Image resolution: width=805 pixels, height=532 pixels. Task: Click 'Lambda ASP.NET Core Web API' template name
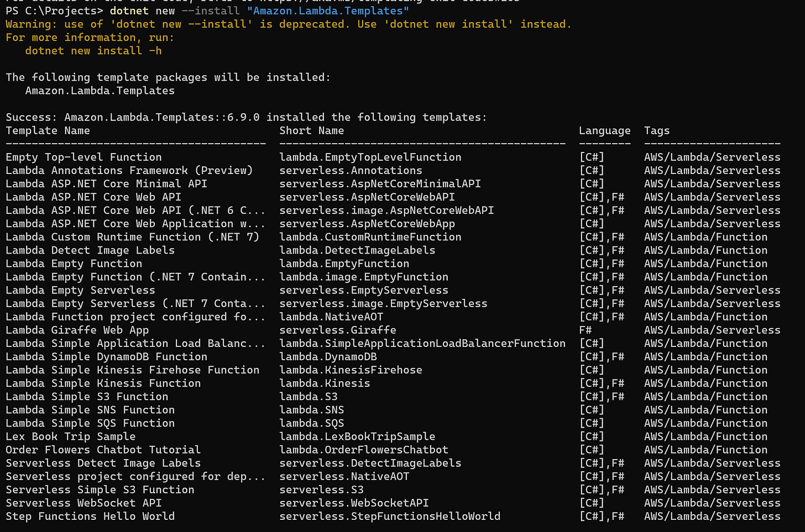[x=93, y=197]
